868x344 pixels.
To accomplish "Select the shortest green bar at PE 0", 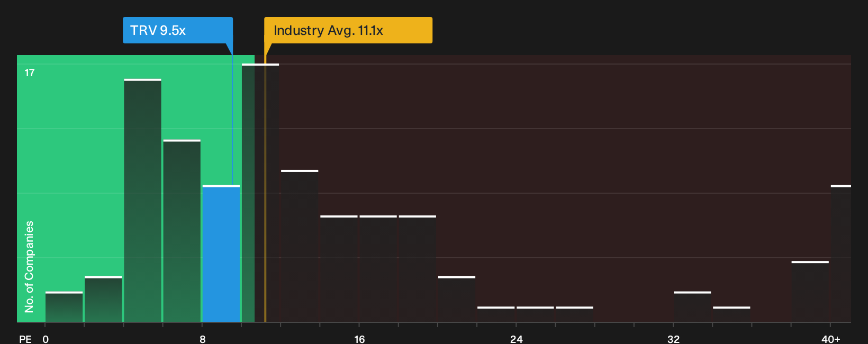I will tap(64, 307).
